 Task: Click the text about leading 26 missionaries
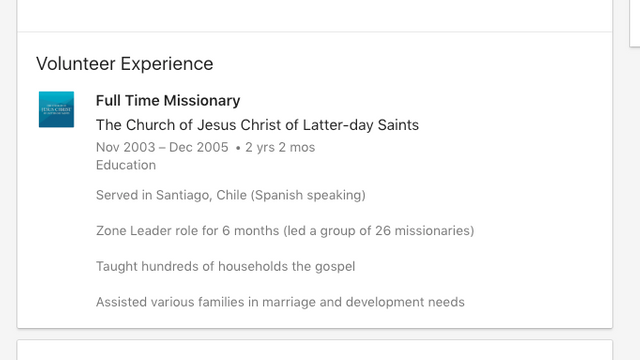click(x=379, y=231)
